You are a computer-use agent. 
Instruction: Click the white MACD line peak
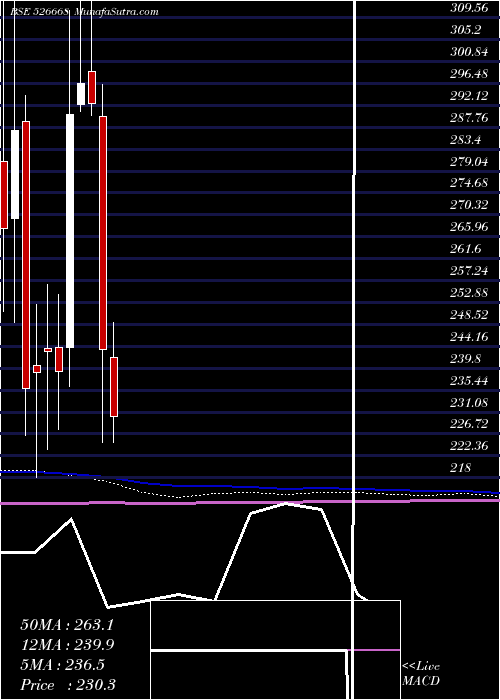pos(286,504)
